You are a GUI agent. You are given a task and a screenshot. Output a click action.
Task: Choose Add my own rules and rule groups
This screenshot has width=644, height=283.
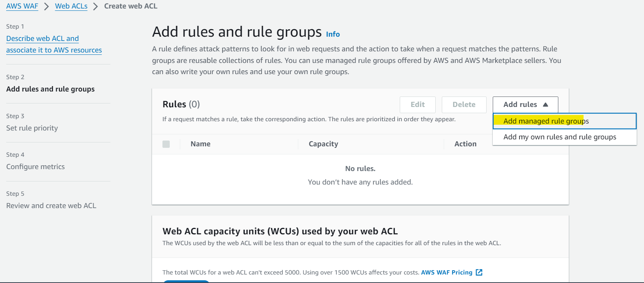[x=564, y=137]
